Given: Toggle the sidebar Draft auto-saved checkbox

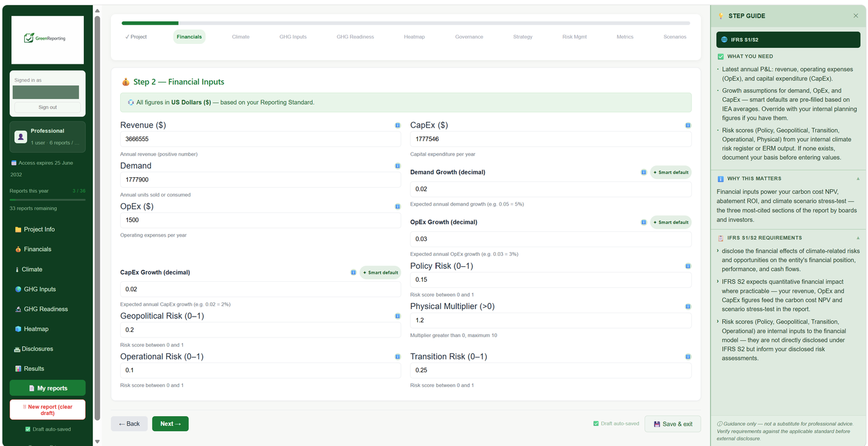Looking at the screenshot, I should point(27,429).
